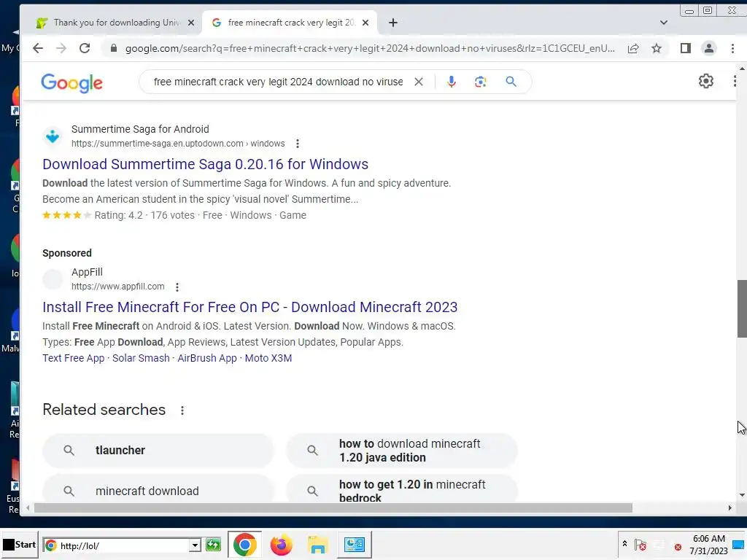Close the 'Thank you for downloading' tab
This screenshot has width=747, height=560.
point(191,23)
